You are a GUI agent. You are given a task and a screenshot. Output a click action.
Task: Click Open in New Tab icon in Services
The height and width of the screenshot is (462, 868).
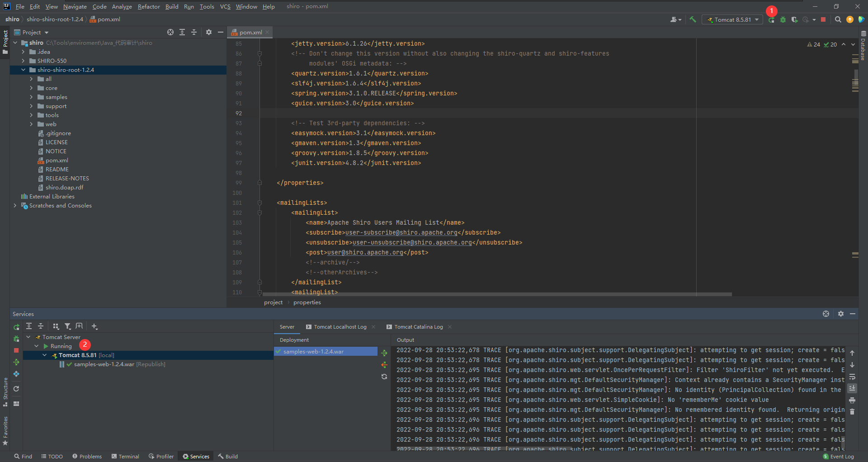click(x=79, y=326)
